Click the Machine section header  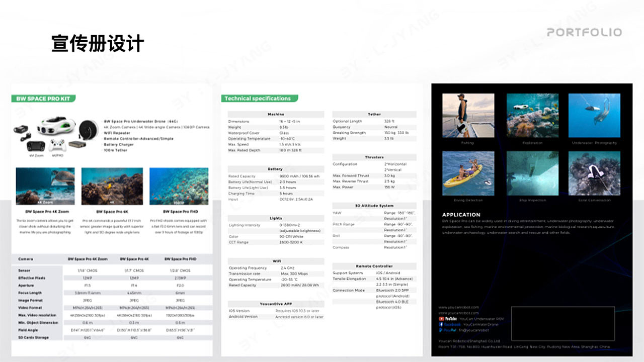(x=276, y=114)
